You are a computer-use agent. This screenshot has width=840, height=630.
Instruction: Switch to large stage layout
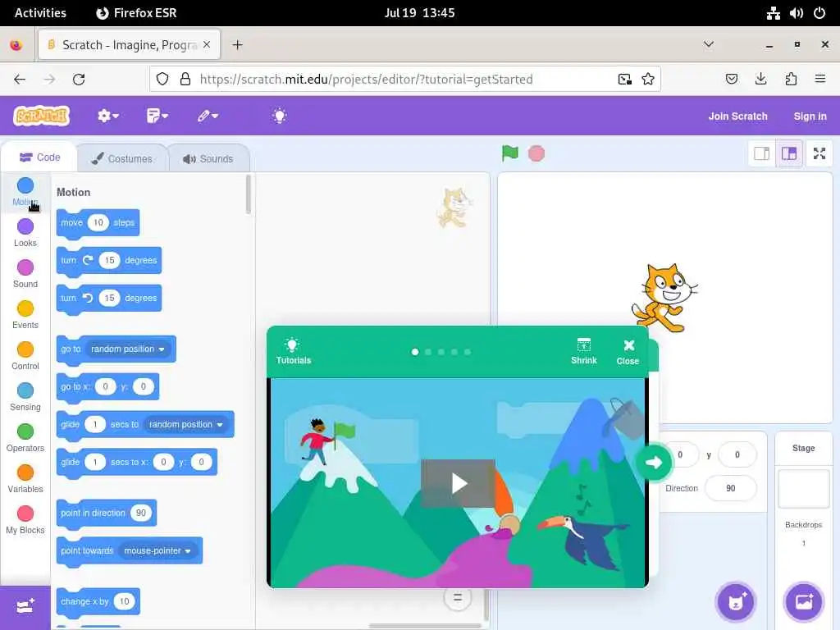click(x=789, y=153)
